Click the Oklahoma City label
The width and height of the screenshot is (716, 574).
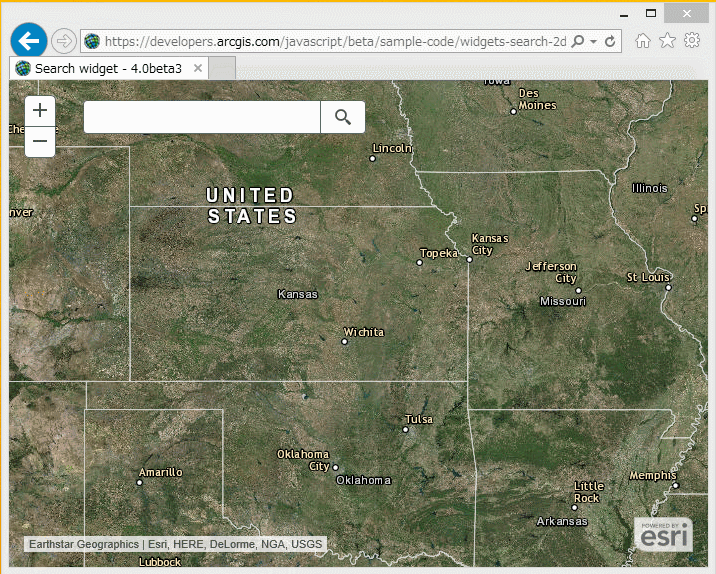(303, 460)
